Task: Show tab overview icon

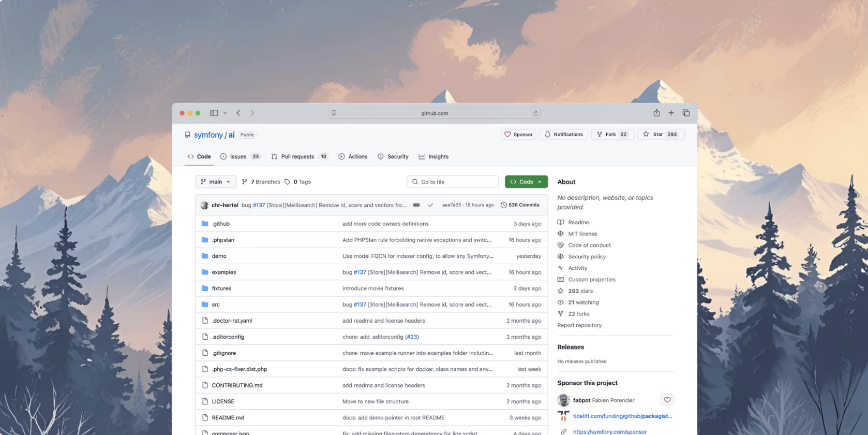Action: [686, 113]
